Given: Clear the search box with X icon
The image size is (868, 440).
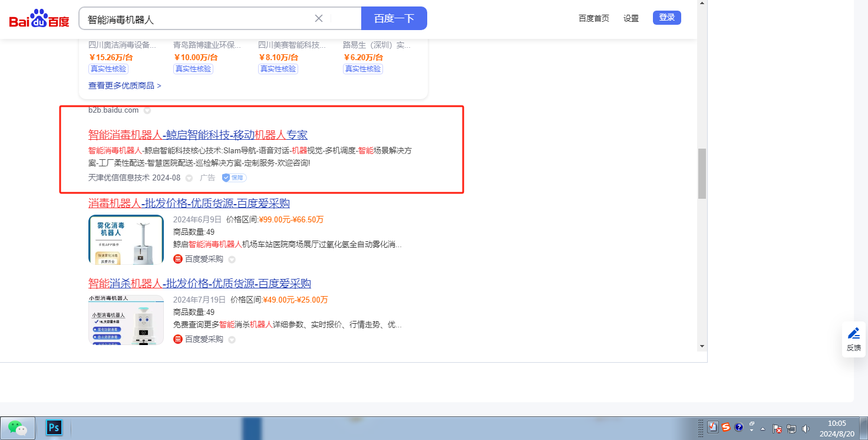Looking at the screenshot, I should 319,18.
